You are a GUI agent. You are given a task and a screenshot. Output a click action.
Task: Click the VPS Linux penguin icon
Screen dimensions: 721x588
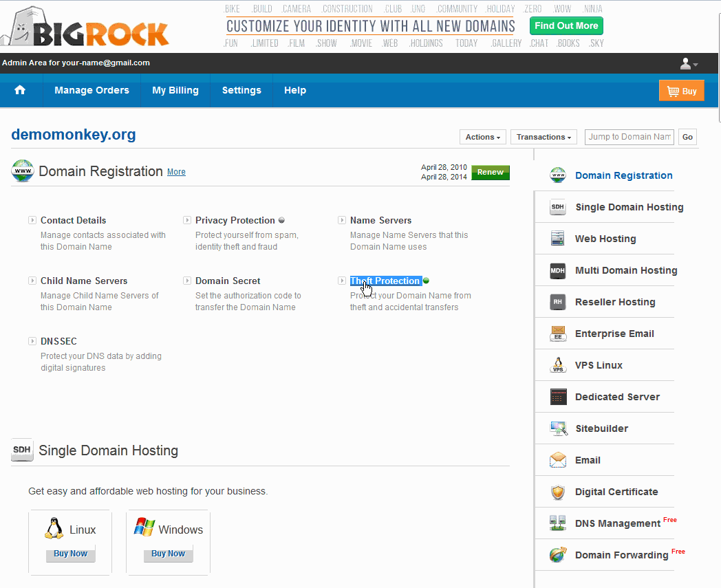pos(558,365)
